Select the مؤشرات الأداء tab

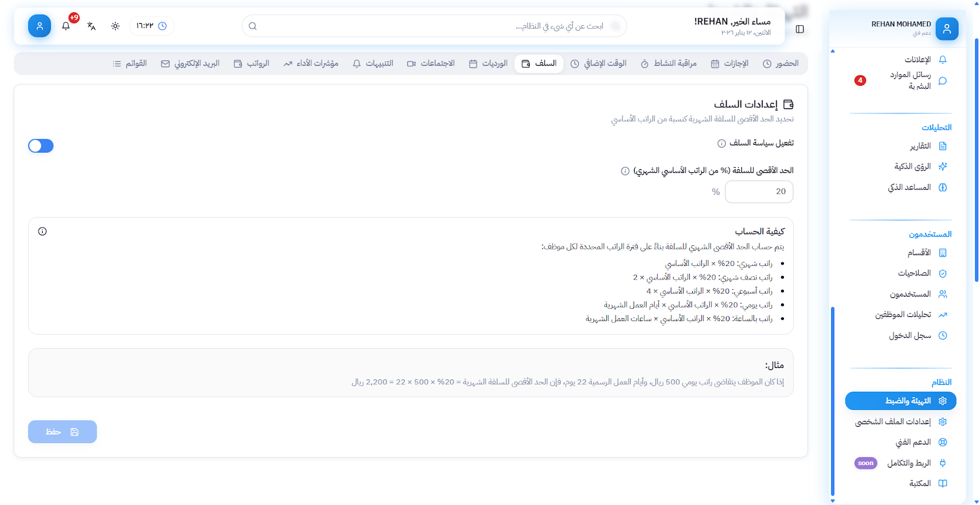[311, 64]
